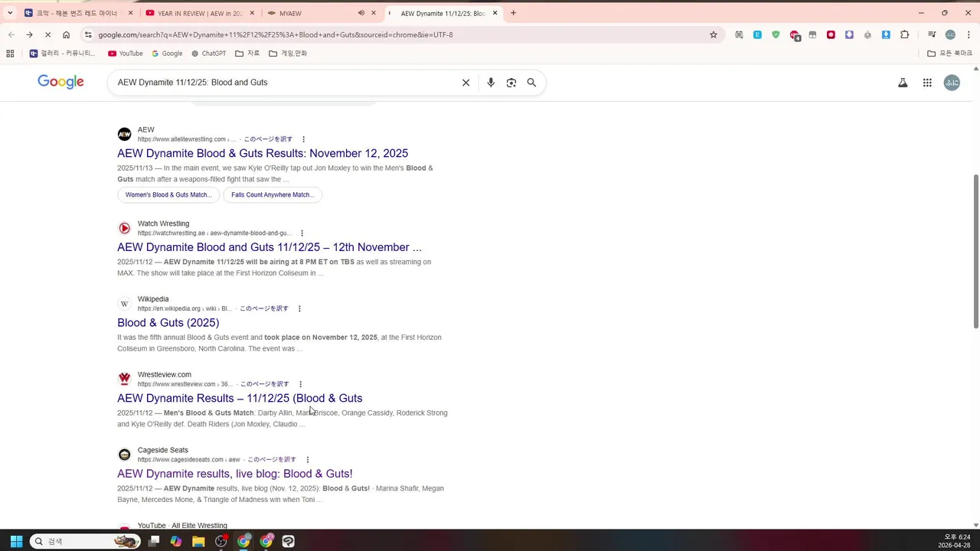Image resolution: width=980 pixels, height=551 pixels.
Task: Clear the Google search box with X
Action: [465, 83]
